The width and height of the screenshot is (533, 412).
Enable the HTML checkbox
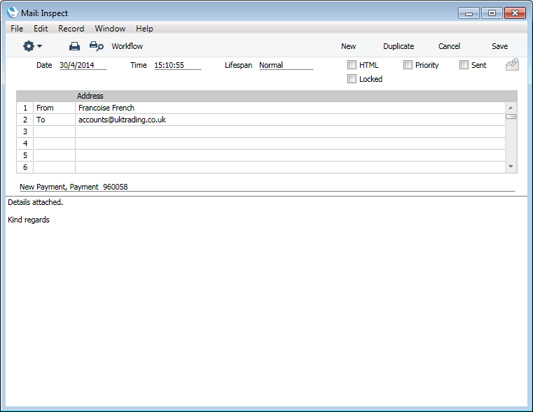point(351,65)
